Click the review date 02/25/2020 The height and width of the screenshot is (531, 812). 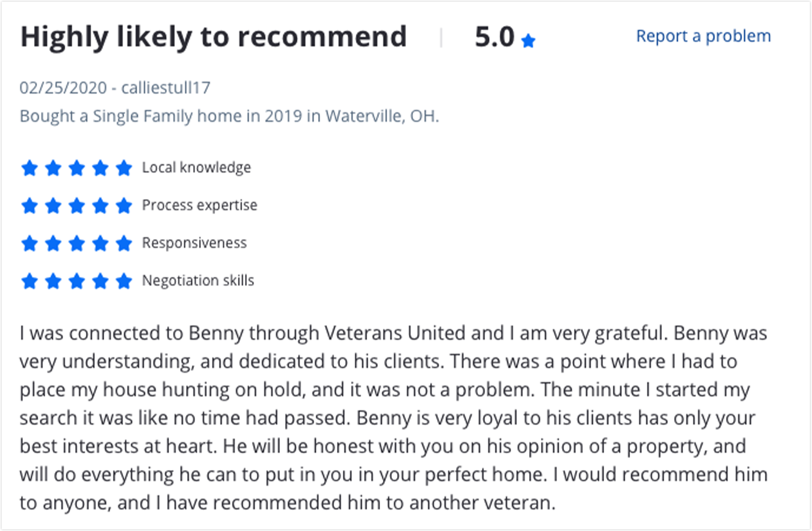(x=63, y=87)
